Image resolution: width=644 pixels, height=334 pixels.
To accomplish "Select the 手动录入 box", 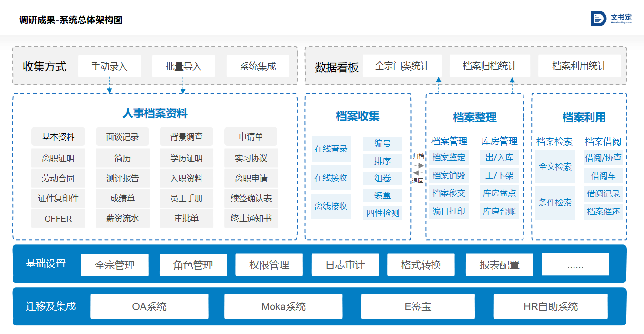I will (x=109, y=66).
